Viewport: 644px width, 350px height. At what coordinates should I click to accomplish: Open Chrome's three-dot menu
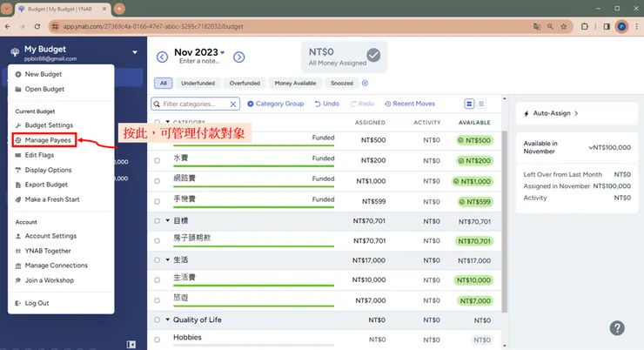(637, 26)
